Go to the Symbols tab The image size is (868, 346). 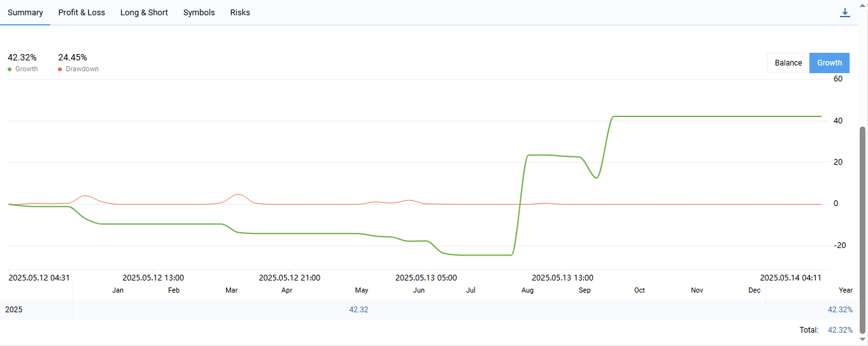click(199, 13)
